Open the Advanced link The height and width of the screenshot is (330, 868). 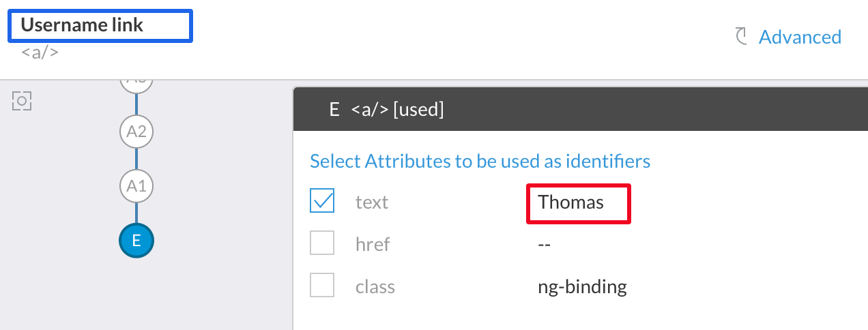(800, 37)
